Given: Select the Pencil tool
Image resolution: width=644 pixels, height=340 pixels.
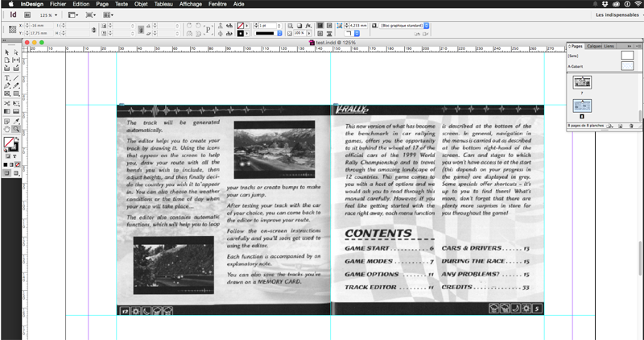Looking at the screenshot, I should coord(16,85).
